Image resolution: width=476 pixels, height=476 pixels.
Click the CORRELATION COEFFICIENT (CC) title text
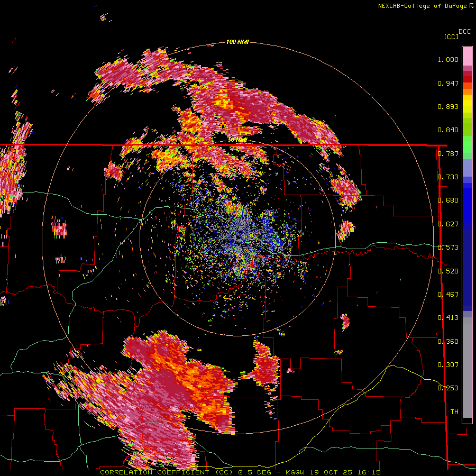click(x=167, y=472)
